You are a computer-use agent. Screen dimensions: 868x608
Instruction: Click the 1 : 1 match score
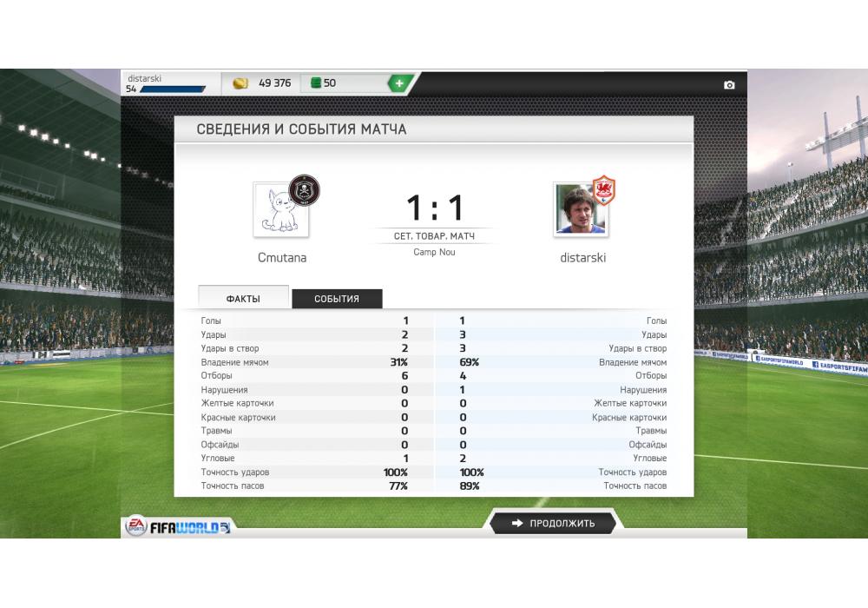[x=434, y=208]
